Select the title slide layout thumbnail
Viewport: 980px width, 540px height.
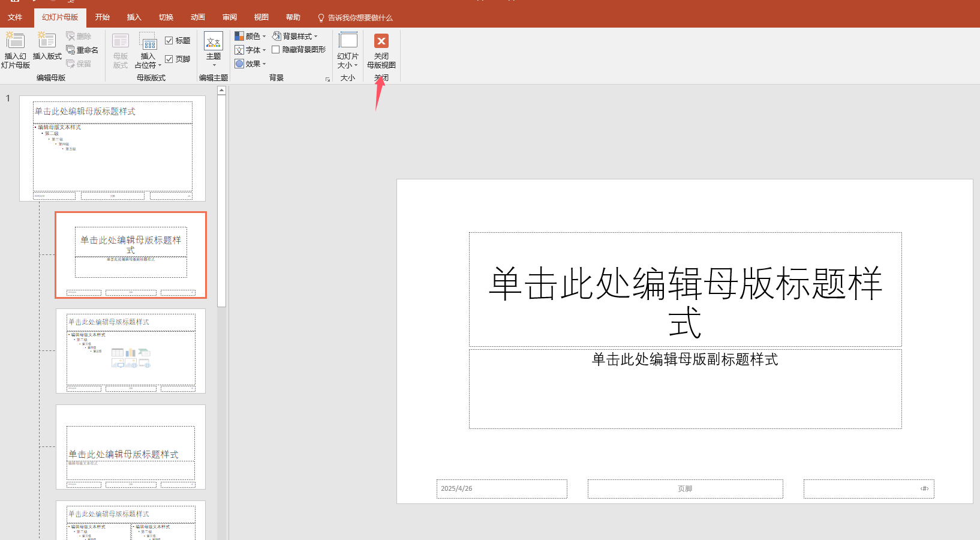(x=130, y=254)
